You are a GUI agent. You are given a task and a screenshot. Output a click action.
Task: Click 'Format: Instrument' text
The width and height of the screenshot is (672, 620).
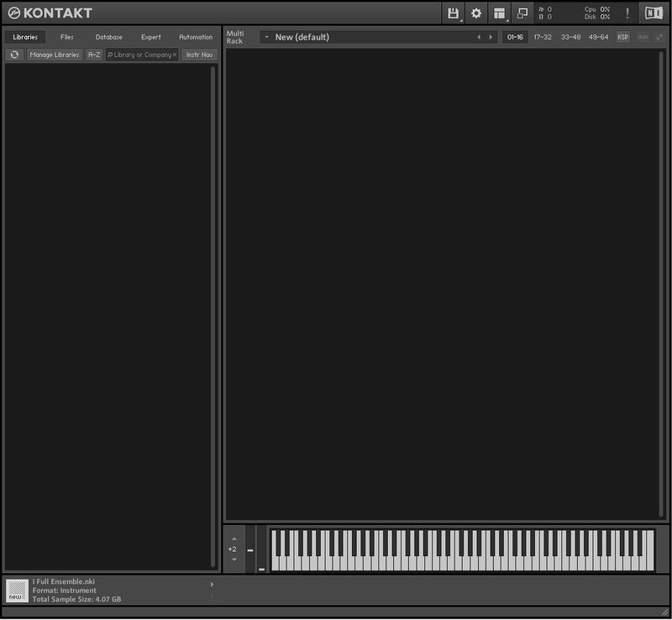pyautogui.click(x=65, y=591)
